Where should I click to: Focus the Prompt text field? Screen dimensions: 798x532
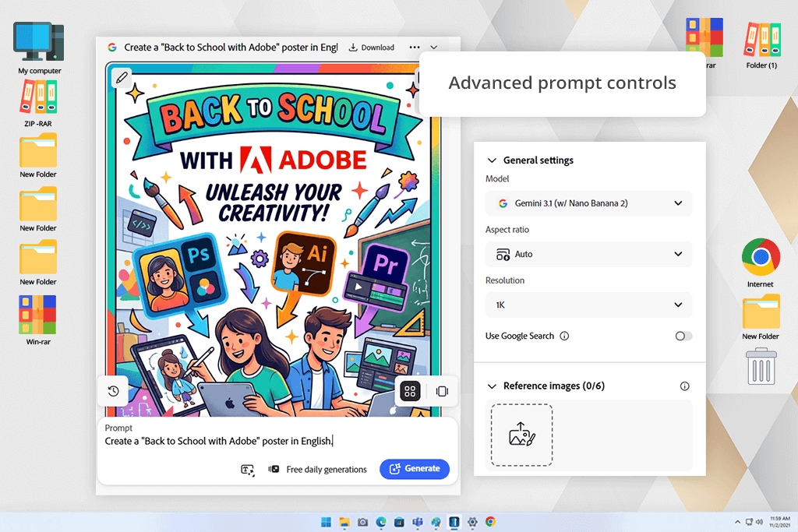[x=277, y=441]
